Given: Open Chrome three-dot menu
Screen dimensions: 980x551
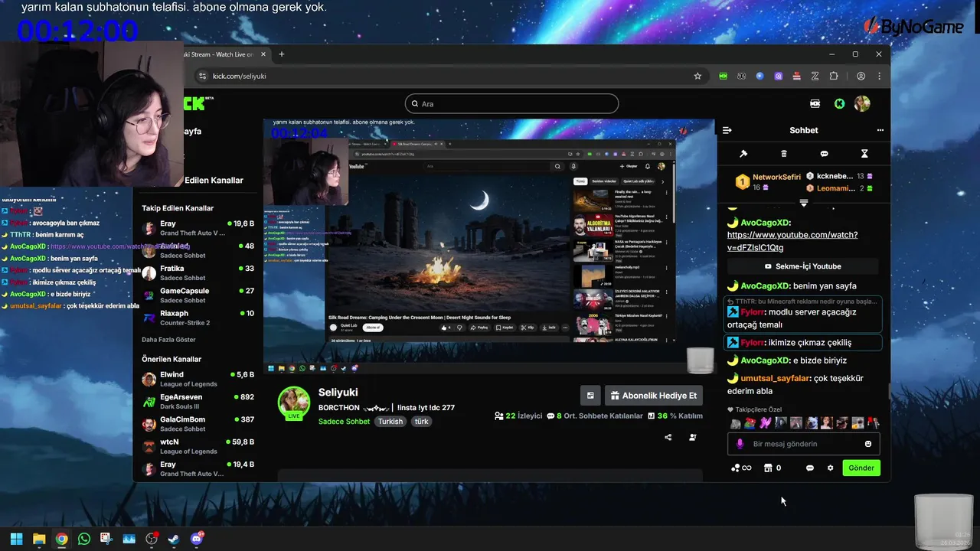Looking at the screenshot, I should pos(879,76).
